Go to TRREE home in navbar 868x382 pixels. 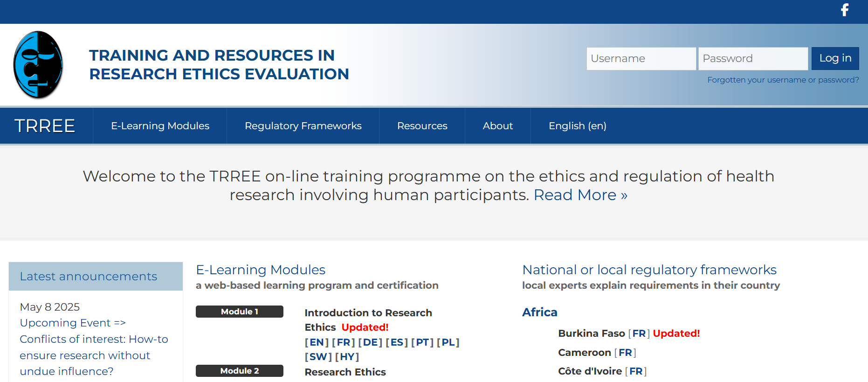45,126
